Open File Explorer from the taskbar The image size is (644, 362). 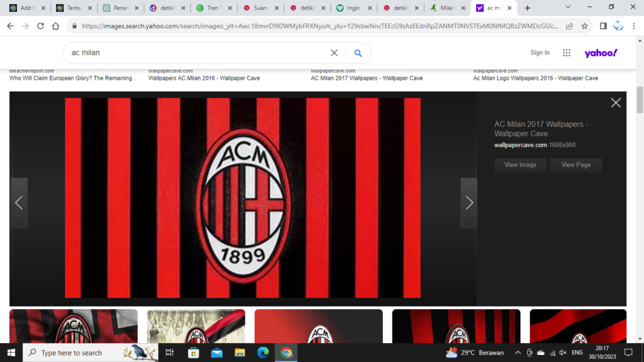[x=240, y=353]
